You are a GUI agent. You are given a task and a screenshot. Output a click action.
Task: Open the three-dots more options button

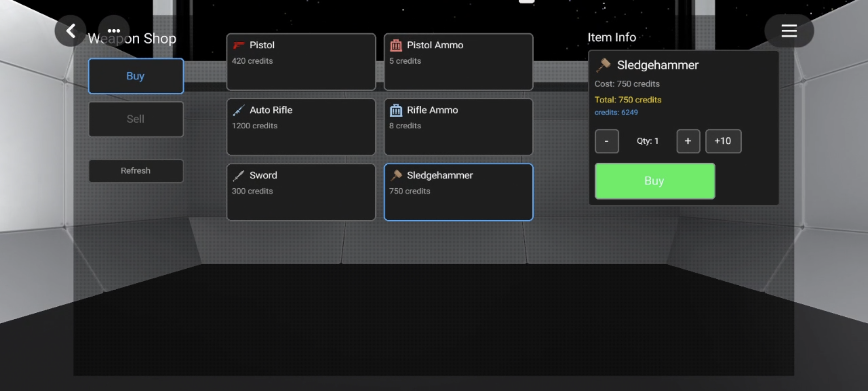pyautogui.click(x=114, y=31)
